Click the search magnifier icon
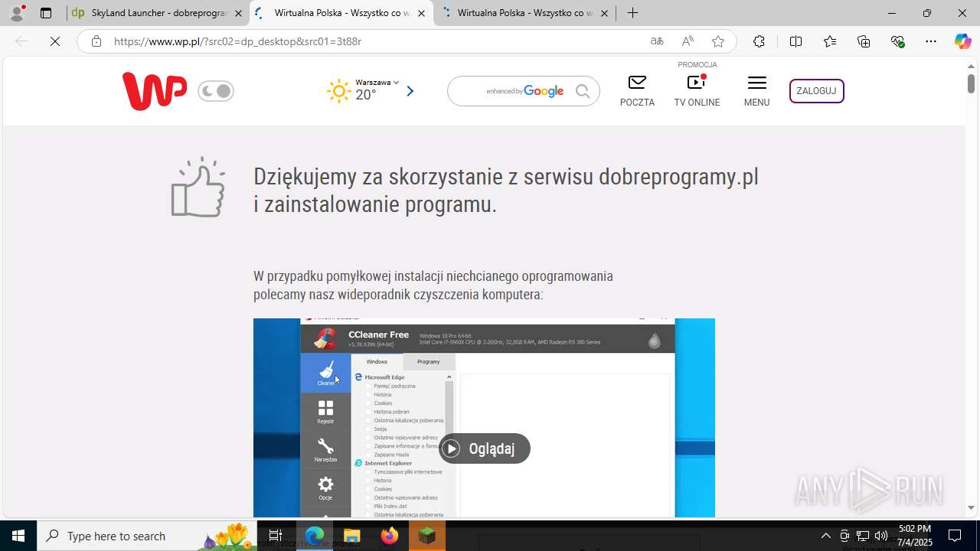This screenshot has height=551, width=980. [583, 91]
